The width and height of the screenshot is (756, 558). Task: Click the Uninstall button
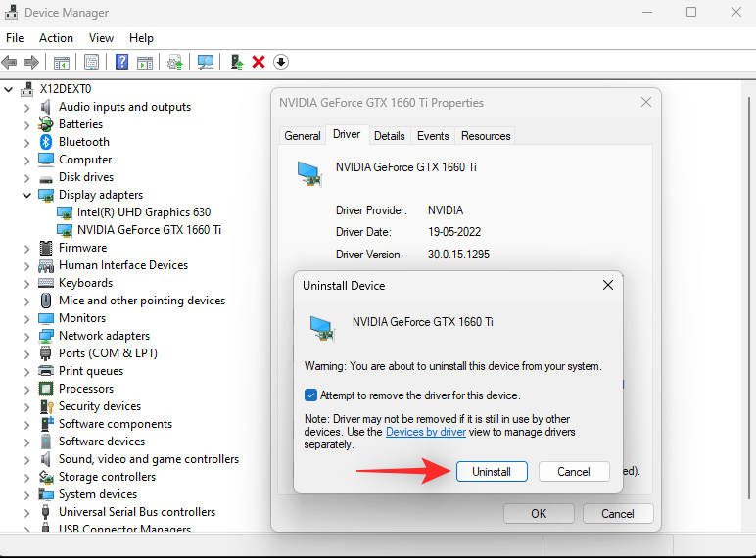pos(492,471)
